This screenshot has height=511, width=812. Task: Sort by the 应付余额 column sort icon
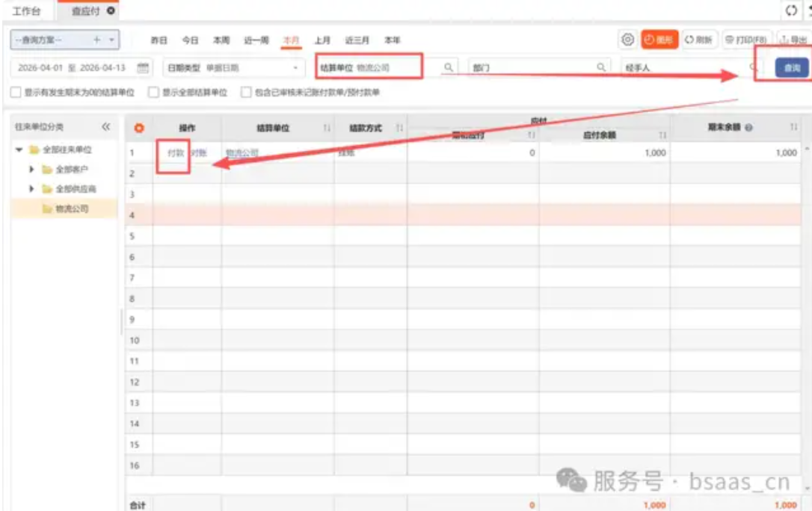pos(662,135)
